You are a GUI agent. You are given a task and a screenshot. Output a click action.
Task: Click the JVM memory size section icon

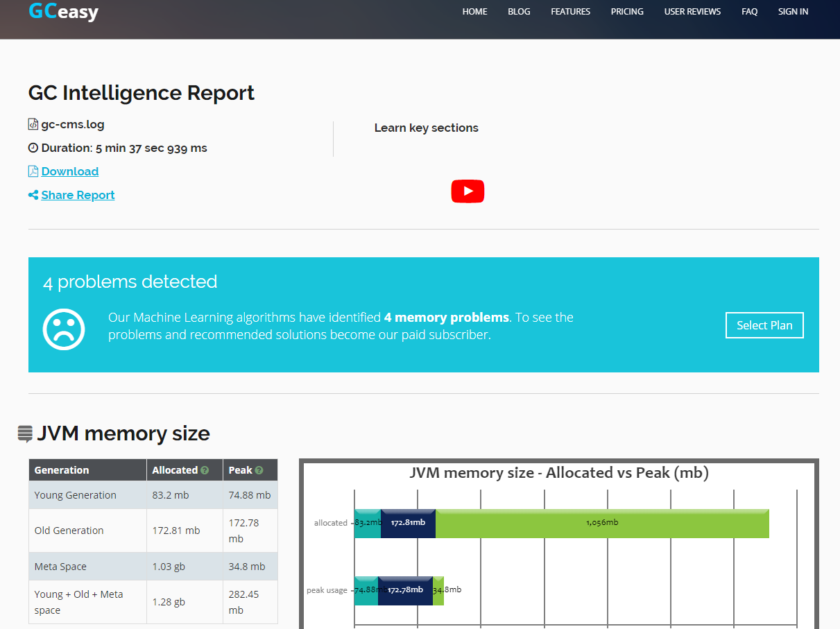coord(25,434)
